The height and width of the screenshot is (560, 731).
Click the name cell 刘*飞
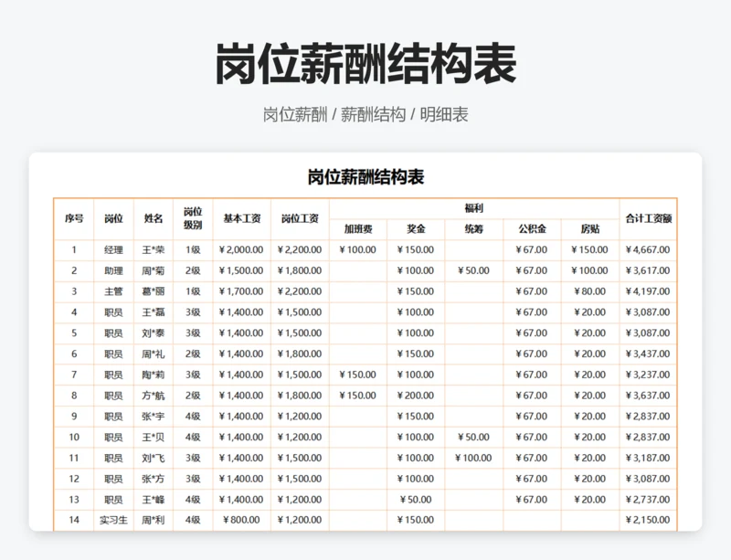pos(154,459)
